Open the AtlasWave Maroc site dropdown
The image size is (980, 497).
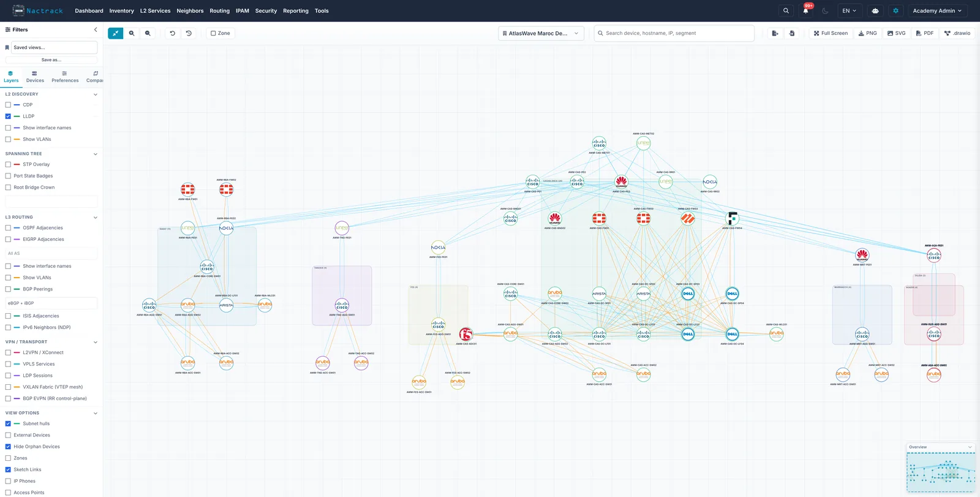(541, 33)
